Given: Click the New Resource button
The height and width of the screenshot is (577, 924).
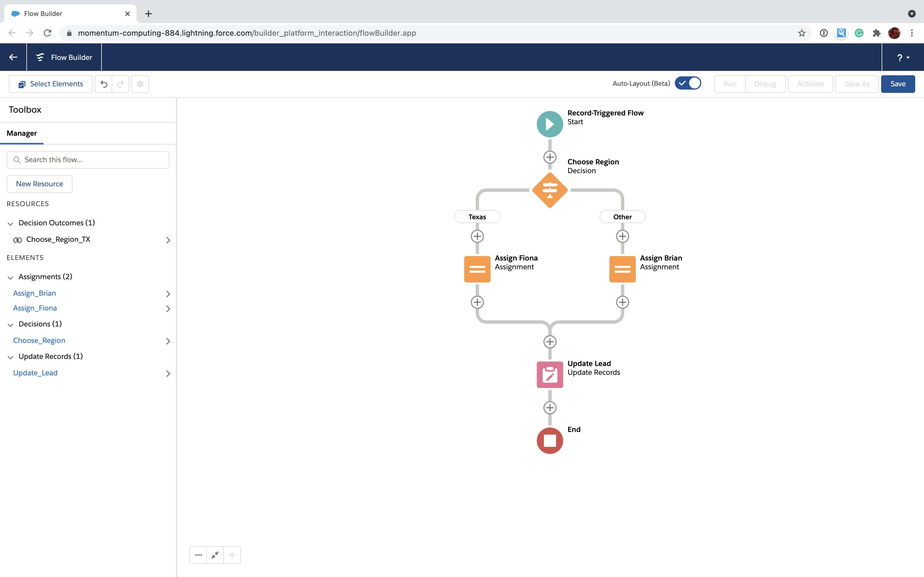Looking at the screenshot, I should tap(39, 184).
